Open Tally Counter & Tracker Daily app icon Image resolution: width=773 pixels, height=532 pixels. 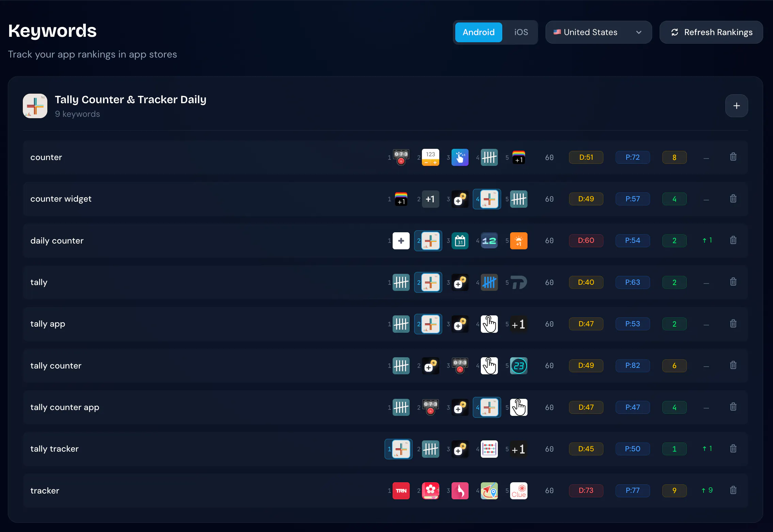click(35, 106)
